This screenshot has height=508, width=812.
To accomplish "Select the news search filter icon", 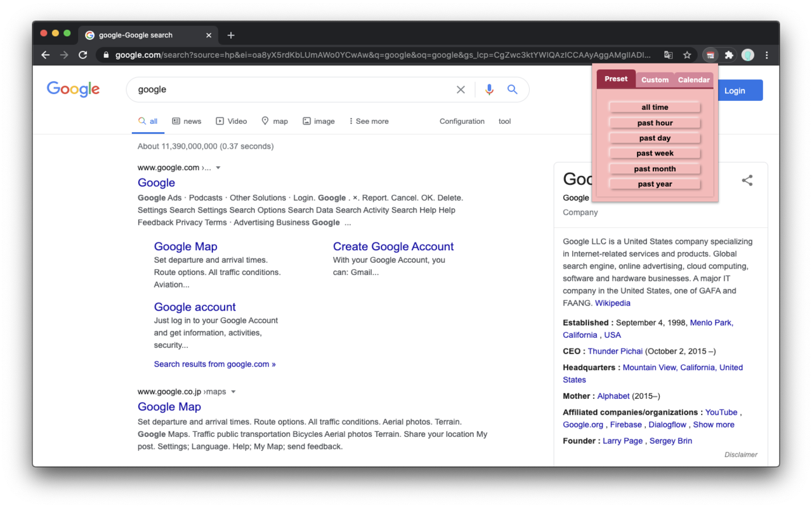I will click(176, 121).
